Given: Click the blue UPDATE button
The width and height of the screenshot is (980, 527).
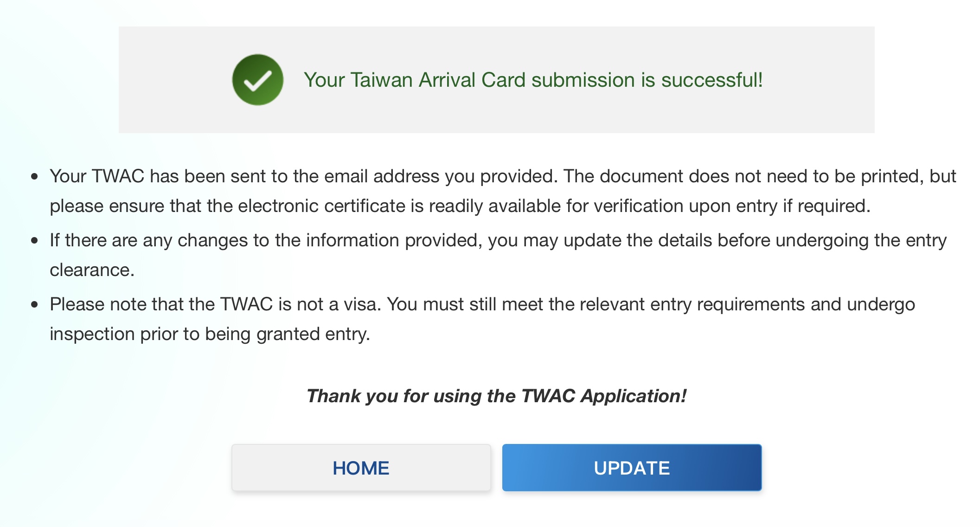Looking at the screenshot, I should (x=632, y=468).
